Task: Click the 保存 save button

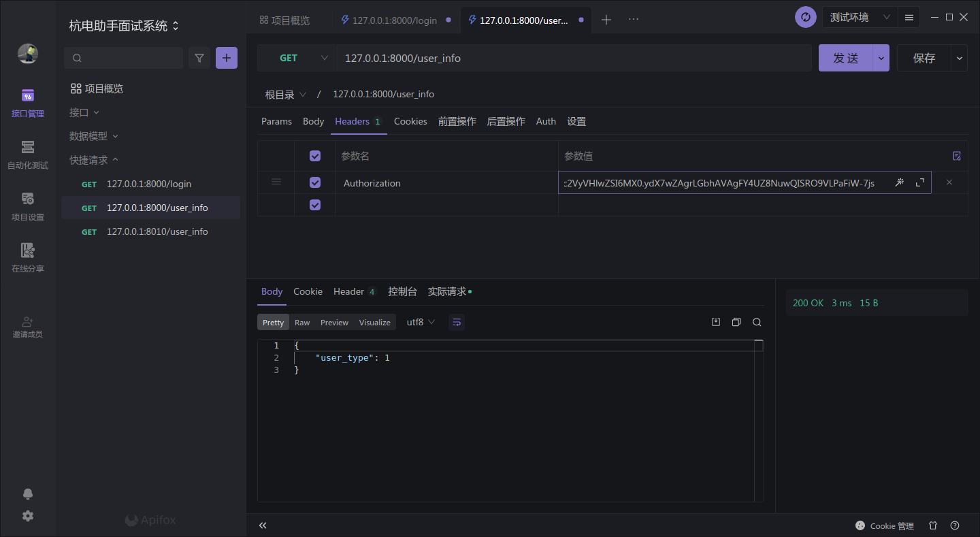Action: (x=924, y=58)
